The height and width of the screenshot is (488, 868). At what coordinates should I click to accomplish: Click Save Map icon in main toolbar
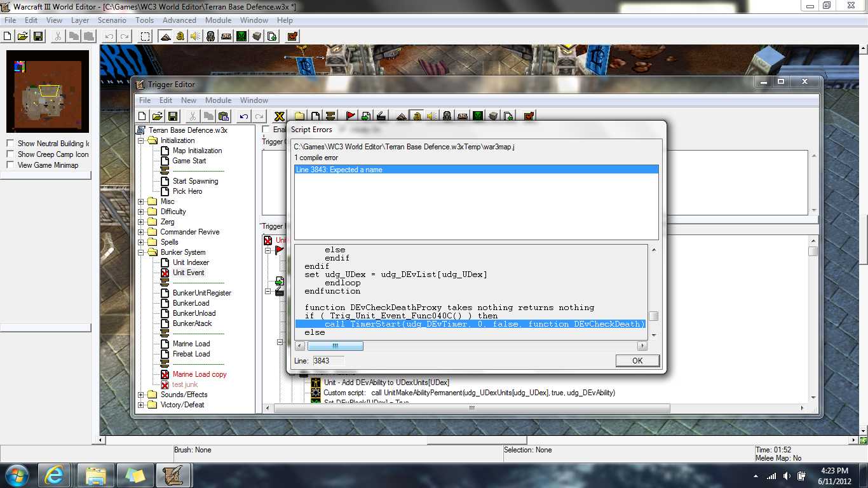click(x=38, y=37)
